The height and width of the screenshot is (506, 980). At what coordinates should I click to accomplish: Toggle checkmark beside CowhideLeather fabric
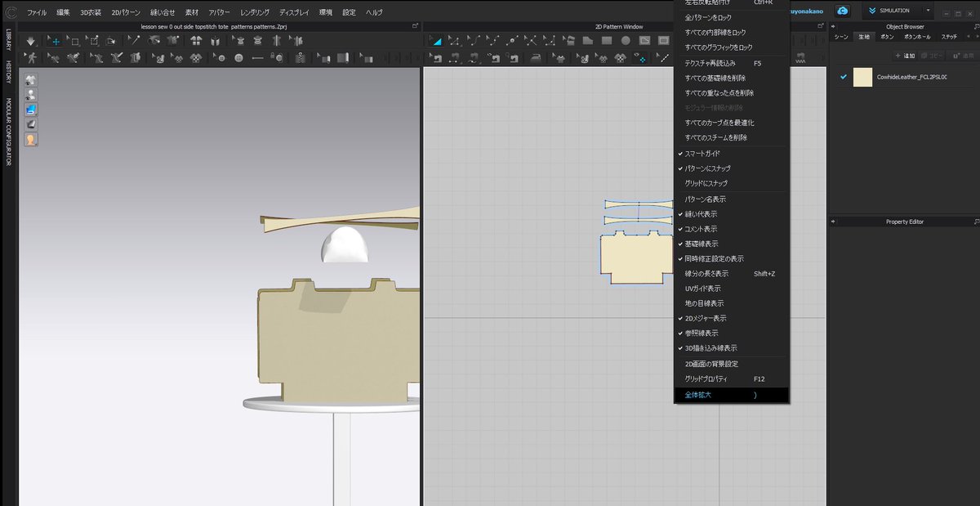click(843, 77)
